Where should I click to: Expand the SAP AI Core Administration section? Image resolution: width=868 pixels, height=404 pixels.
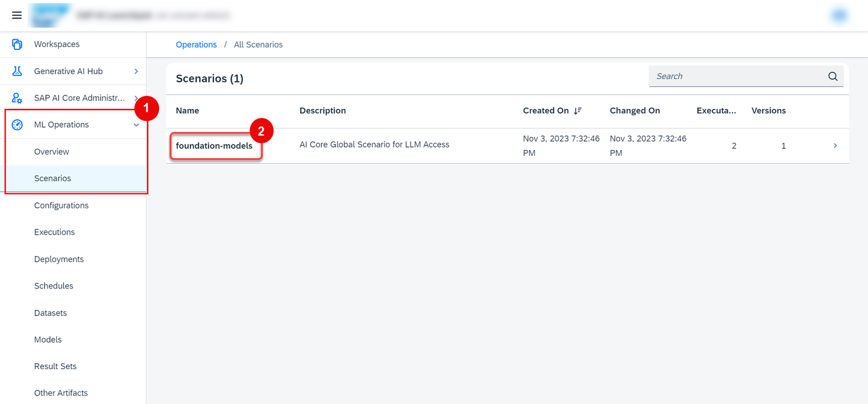pyautogui.click(x=136, y=98)
